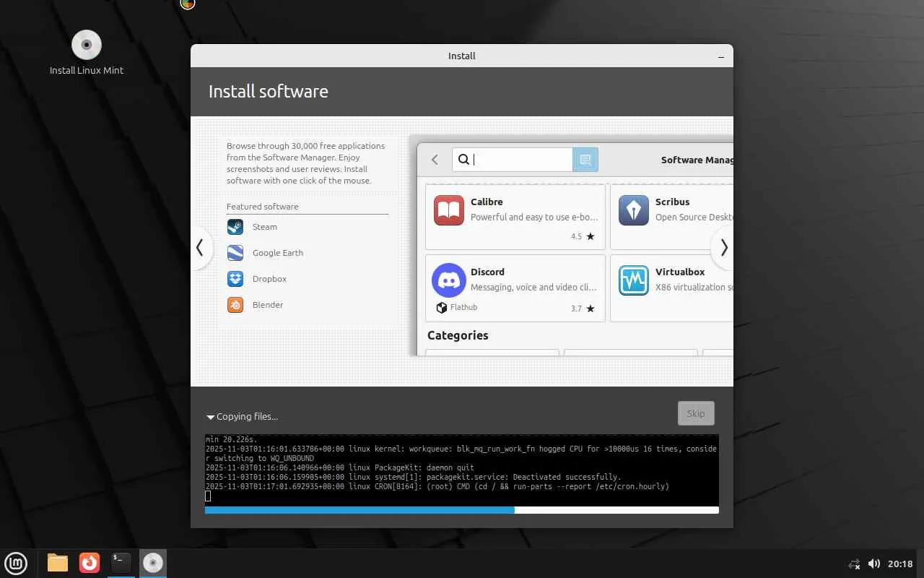The width and height of the screenshot is (924, 578).
Task: Click the Dropbox label
Action: [x=269, y=279]
